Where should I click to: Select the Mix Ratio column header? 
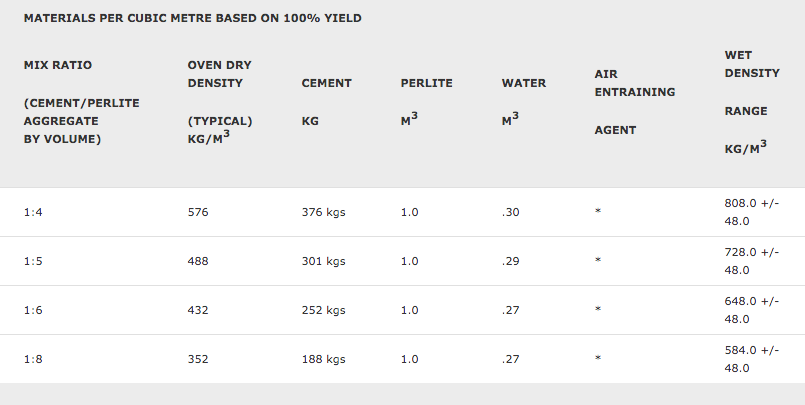coord(82,102)
